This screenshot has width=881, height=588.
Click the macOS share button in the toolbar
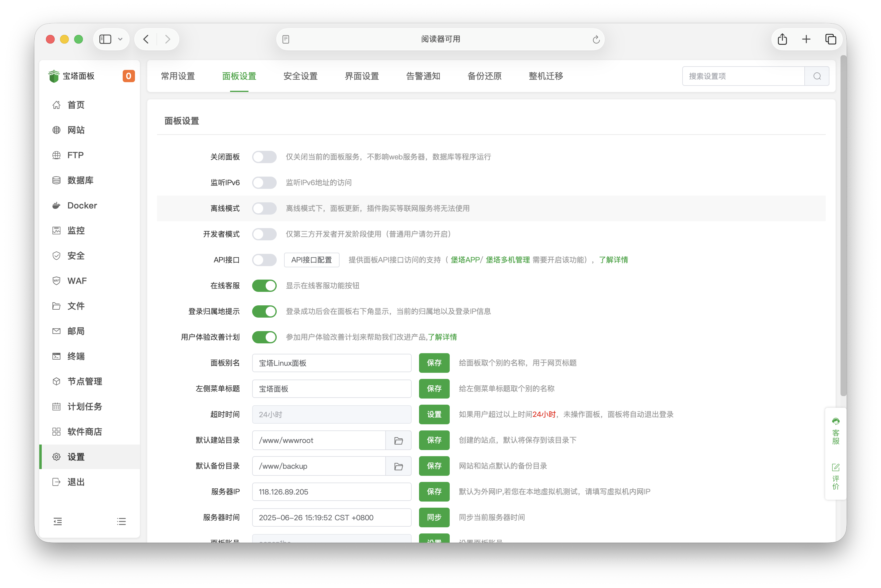coord(782,39)
